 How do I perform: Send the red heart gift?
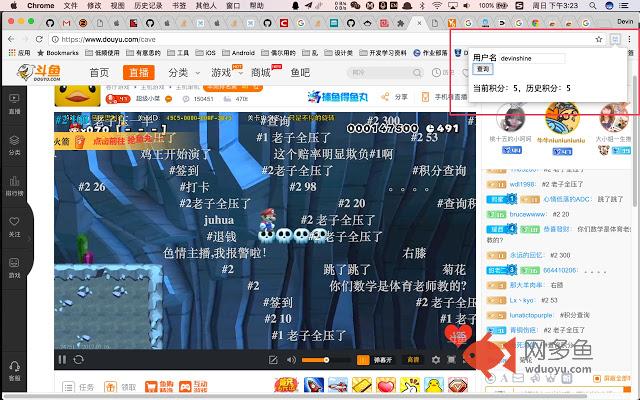(386, 385)
